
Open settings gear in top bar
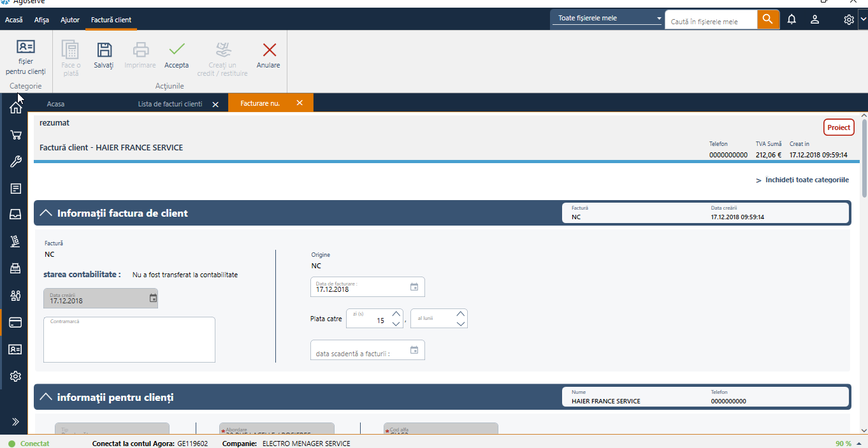pos(849,20)
